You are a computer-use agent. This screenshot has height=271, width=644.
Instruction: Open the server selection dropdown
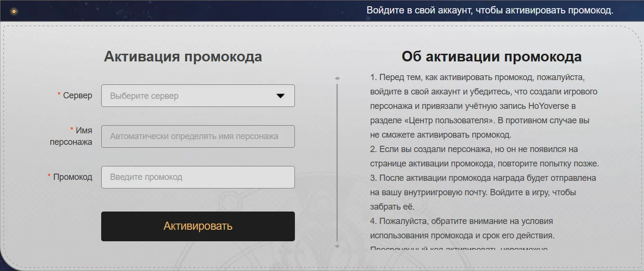pyautogui.click(x=198, y=96)
